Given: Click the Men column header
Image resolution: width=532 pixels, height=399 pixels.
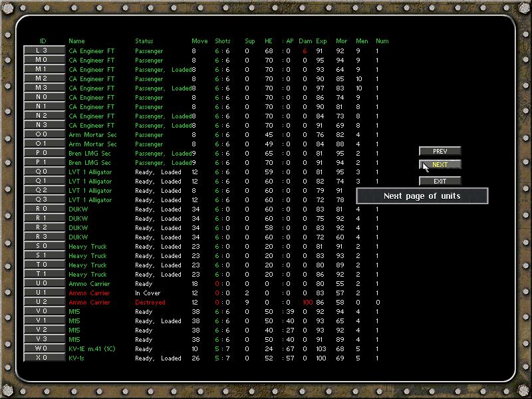Looking at the screenshot, I should tap(362, 41).
